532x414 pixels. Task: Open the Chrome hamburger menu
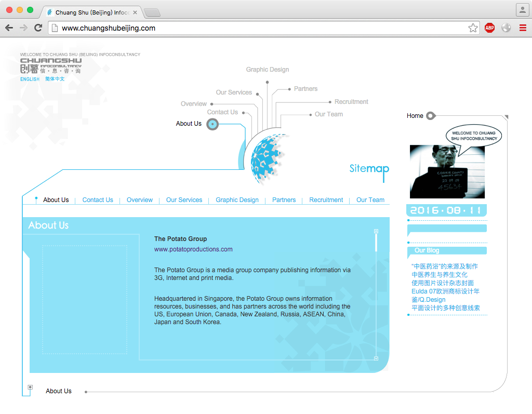(x=523, y=28)
